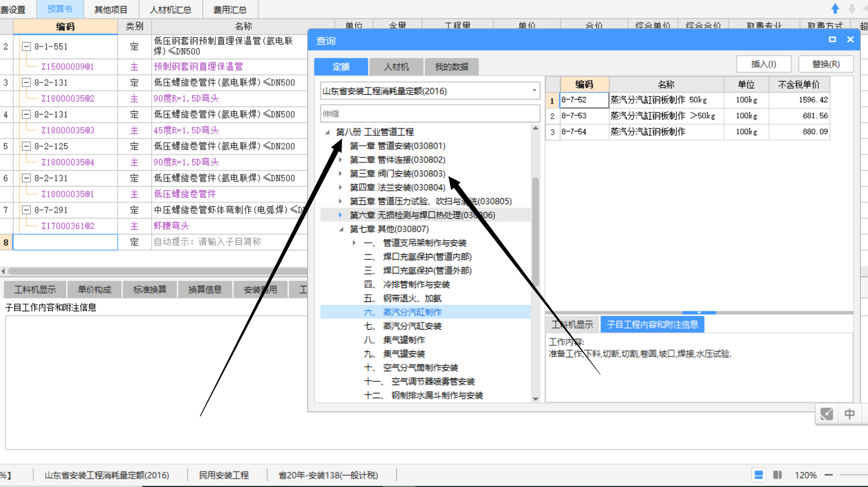Click sub-item Z15000009@1

click(68, 66)
